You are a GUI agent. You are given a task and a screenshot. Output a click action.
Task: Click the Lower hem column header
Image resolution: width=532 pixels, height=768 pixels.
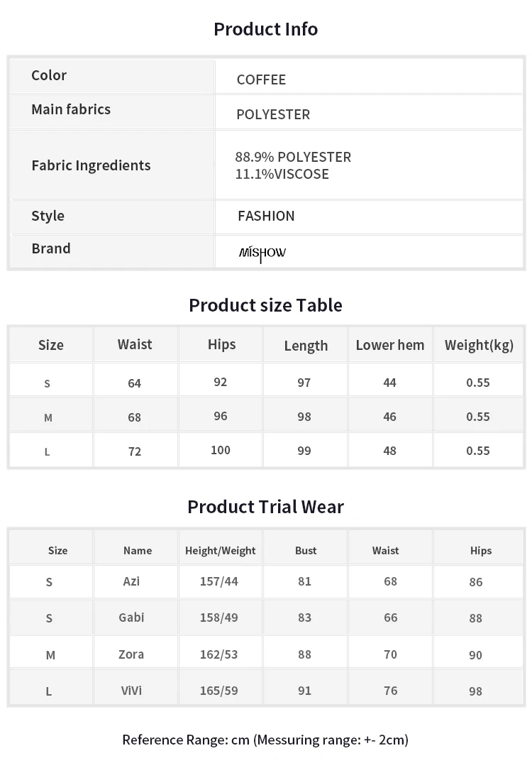[390, 345]
